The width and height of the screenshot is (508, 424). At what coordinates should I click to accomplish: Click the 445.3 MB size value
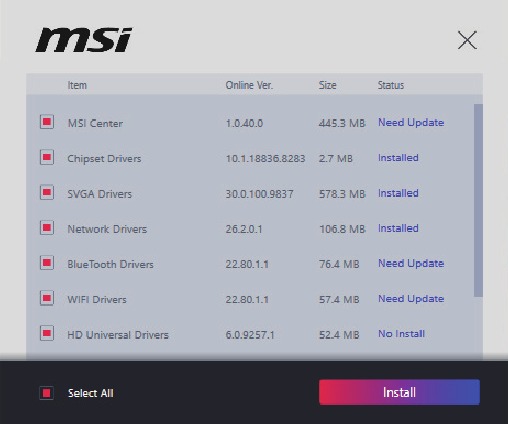342,123
